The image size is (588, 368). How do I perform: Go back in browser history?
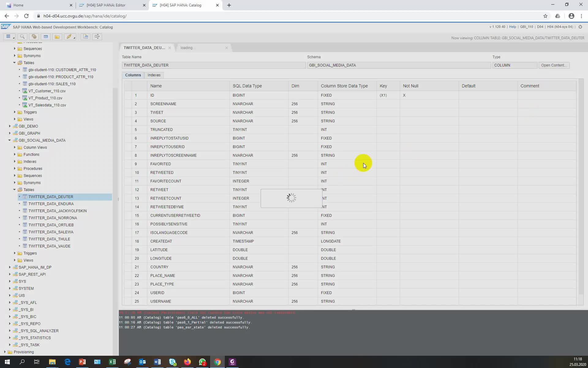coord(7,16)
